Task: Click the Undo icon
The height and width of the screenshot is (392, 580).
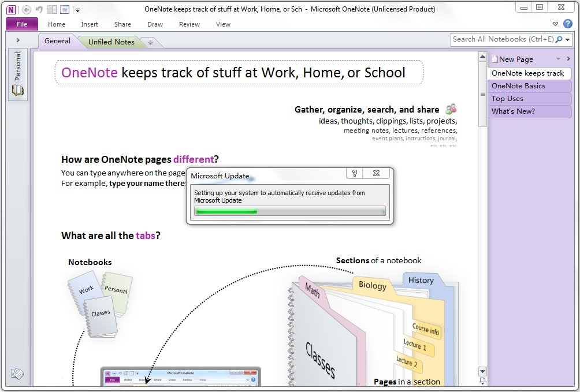Action: coord(38,9)
